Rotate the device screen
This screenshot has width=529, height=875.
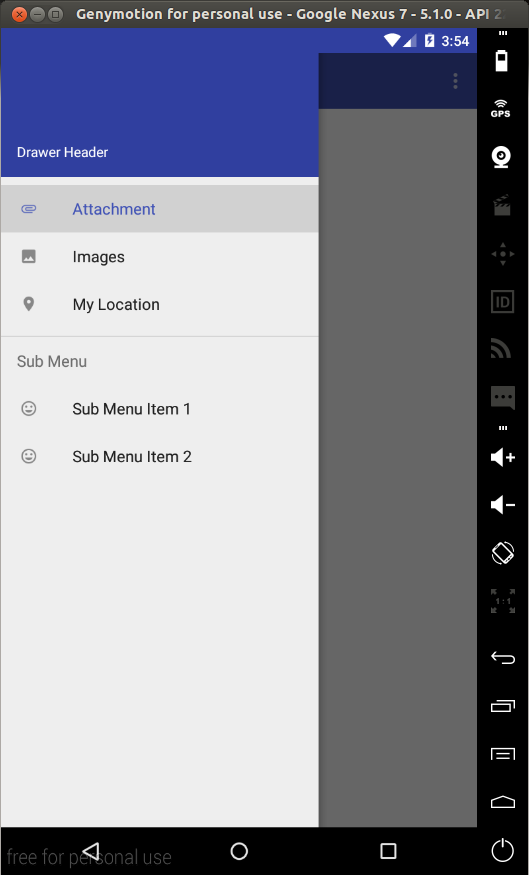tap(502, 553)
